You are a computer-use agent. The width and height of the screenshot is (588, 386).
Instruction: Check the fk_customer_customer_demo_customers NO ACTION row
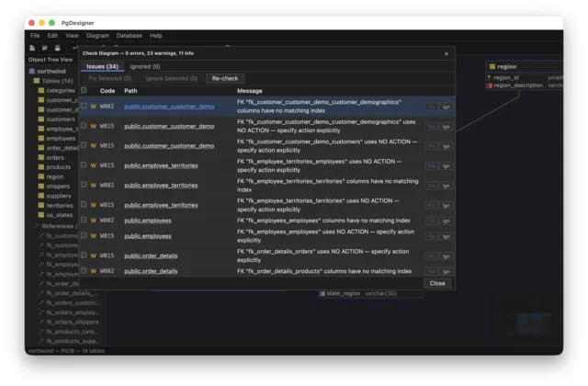click(x=84, y=145)
